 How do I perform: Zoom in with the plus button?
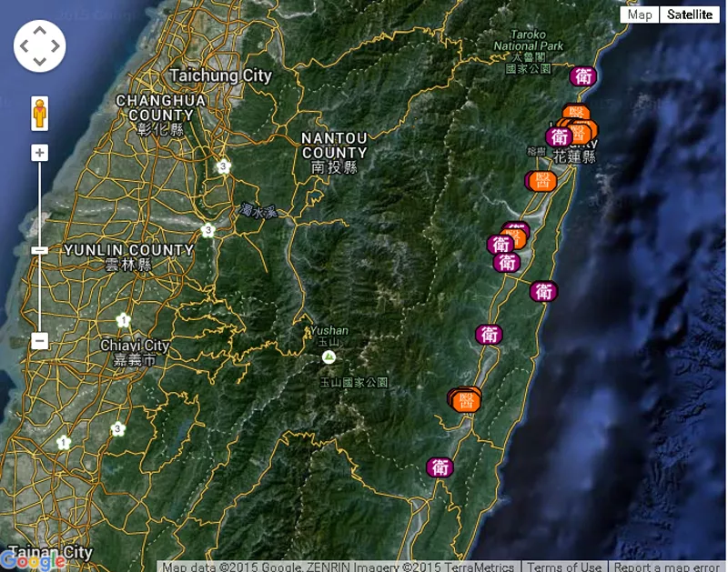coord(39,153)
